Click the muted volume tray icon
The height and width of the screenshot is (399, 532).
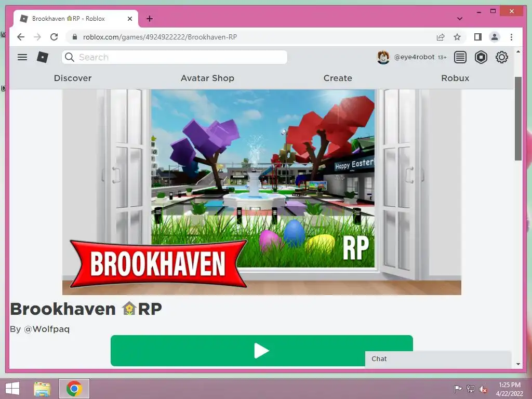483,389
